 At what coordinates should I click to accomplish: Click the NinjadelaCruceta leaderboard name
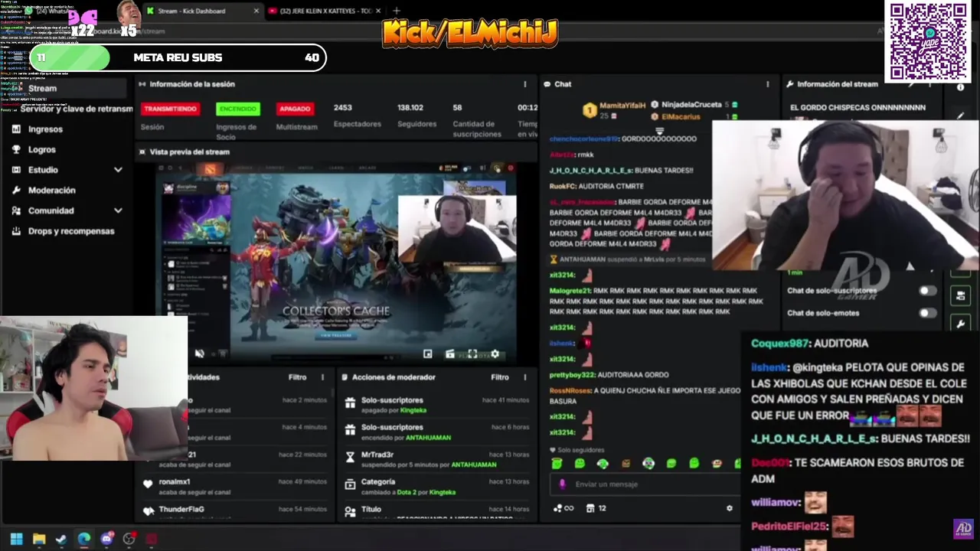pos(691,105)
